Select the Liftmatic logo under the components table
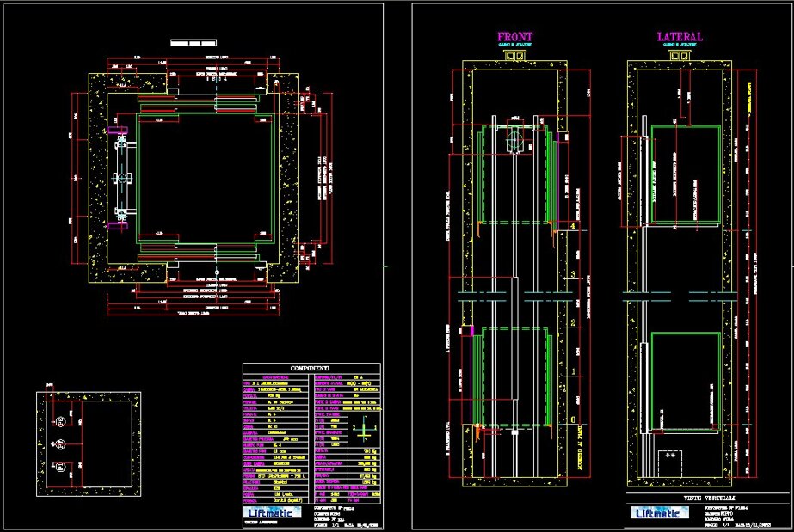794x532 pixels. pyautogui.click(x=273, y=512)
